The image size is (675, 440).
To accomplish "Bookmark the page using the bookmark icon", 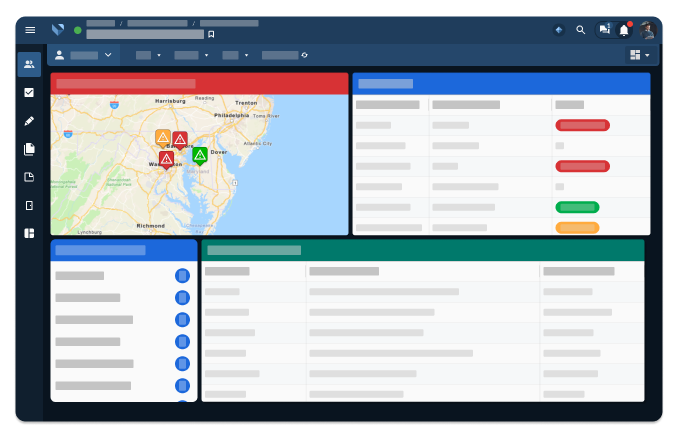I will click(211, 34).
